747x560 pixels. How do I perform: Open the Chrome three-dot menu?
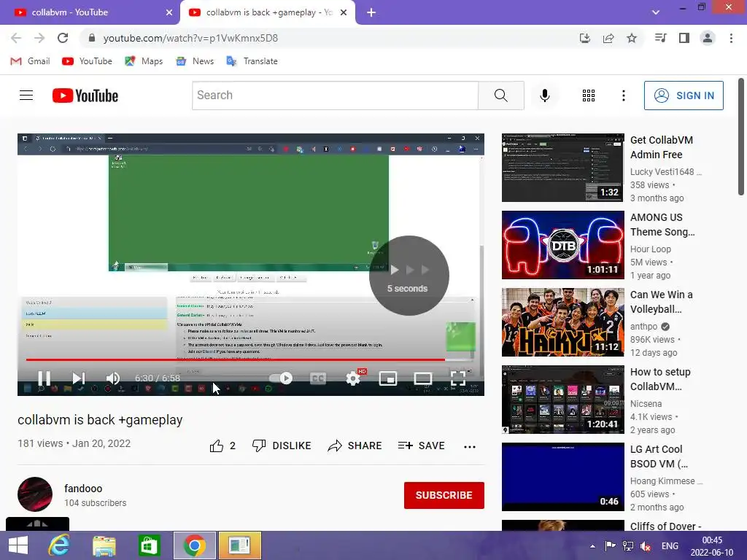point(731,38)
